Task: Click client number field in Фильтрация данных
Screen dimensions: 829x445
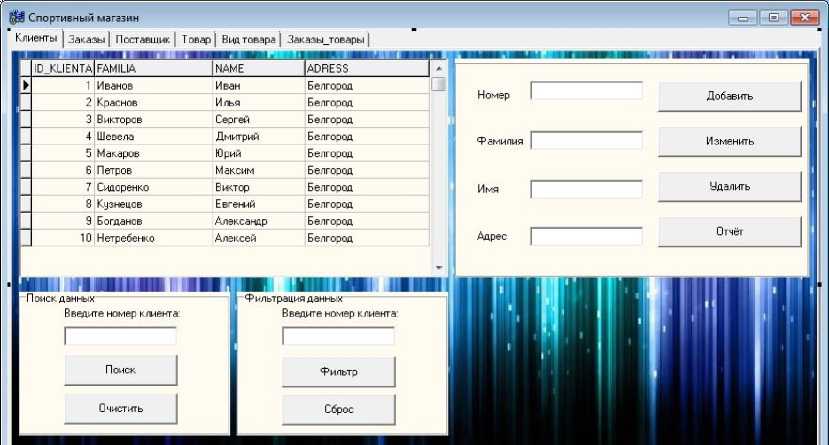Action: (338, 336)
